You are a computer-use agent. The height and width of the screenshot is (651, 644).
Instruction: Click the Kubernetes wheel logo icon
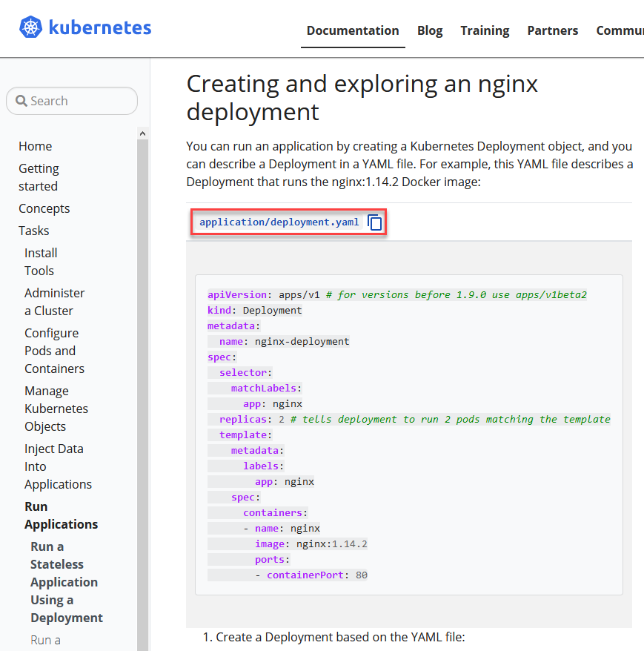click(x=30, y=27)
